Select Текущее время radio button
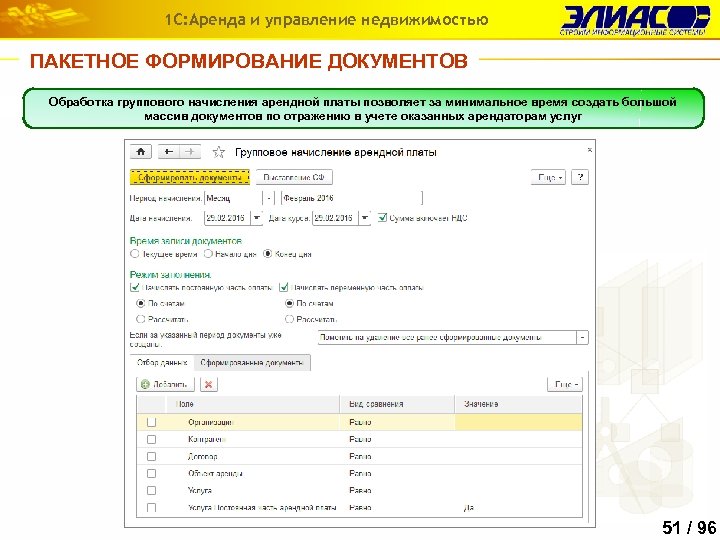Viewport: 720px width, 540px height. tap(135, 254)
